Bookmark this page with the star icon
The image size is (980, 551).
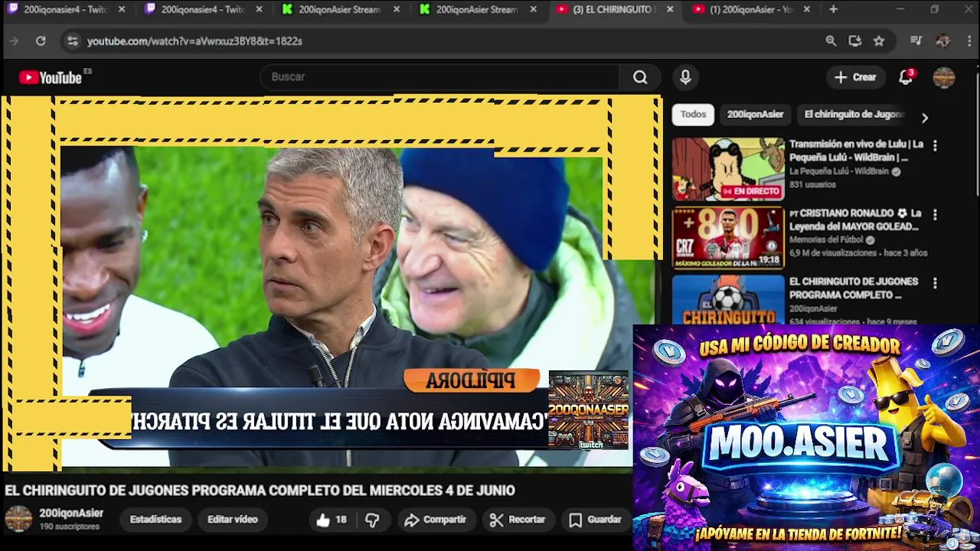point(879,41)
